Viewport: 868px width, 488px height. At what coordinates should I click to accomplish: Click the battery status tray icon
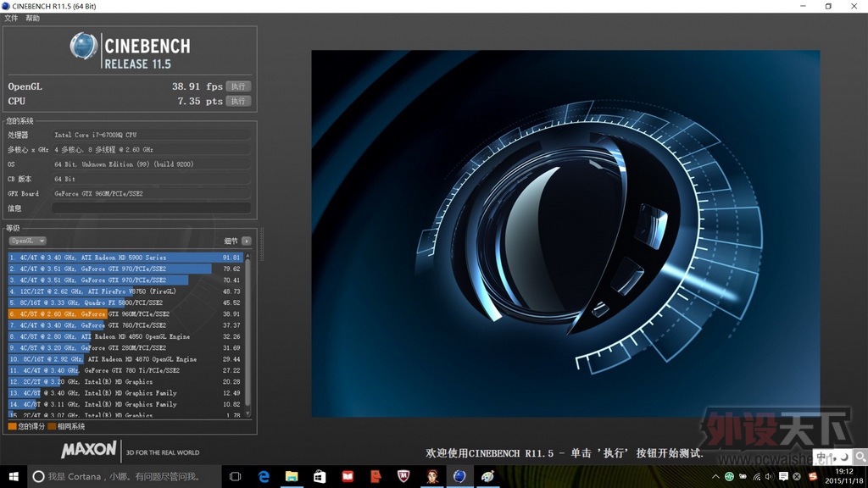click(743, 476)
